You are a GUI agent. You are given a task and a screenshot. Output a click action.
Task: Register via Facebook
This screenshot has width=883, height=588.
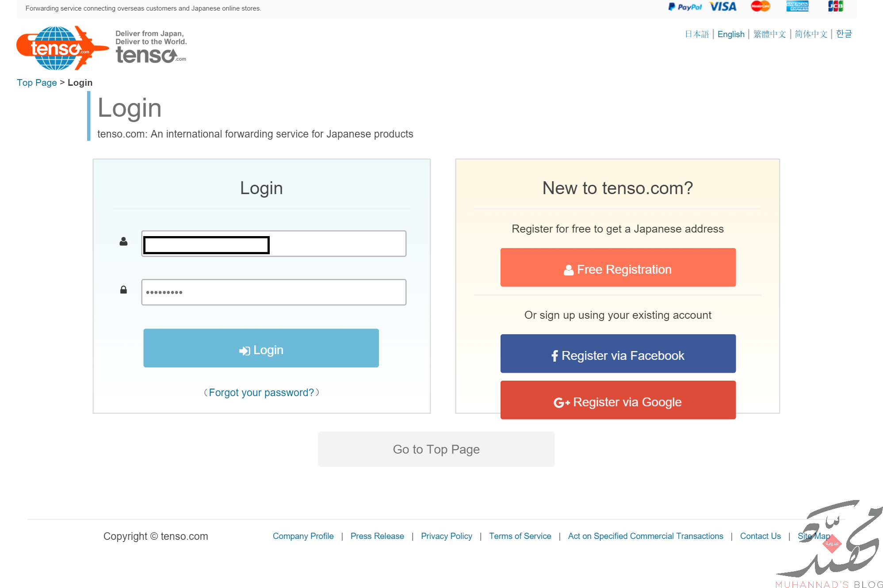tap(618, 354)
